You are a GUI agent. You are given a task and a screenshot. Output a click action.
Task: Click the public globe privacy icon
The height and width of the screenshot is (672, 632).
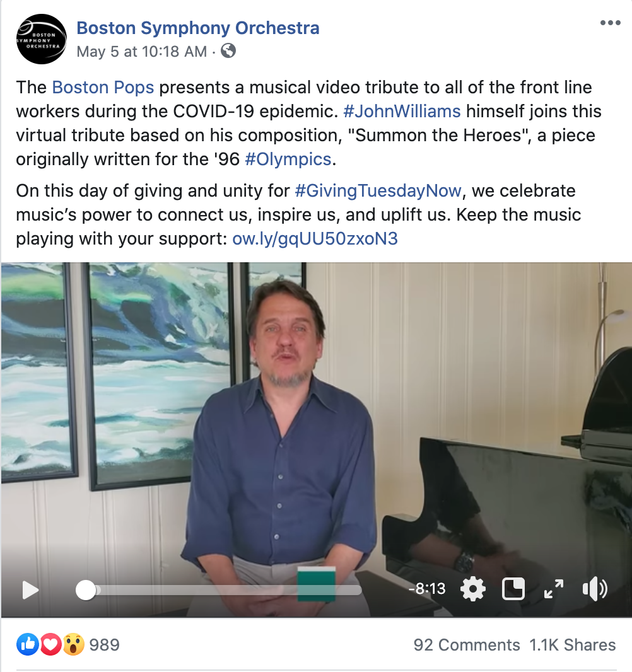point(228,51)
